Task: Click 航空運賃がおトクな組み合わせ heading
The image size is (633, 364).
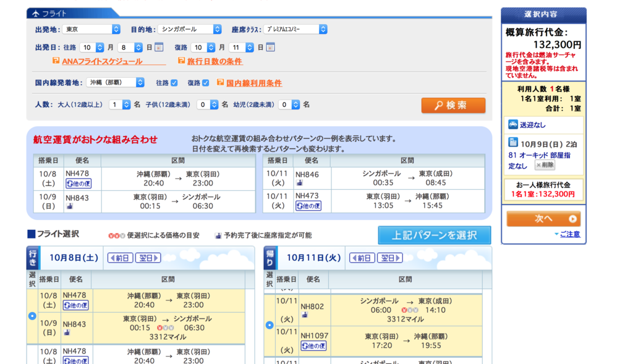Action: click(x=95, y=140)
